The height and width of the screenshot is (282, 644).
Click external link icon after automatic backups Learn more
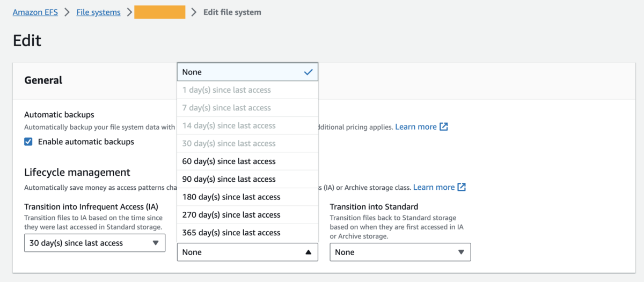(x=444, y=127)
